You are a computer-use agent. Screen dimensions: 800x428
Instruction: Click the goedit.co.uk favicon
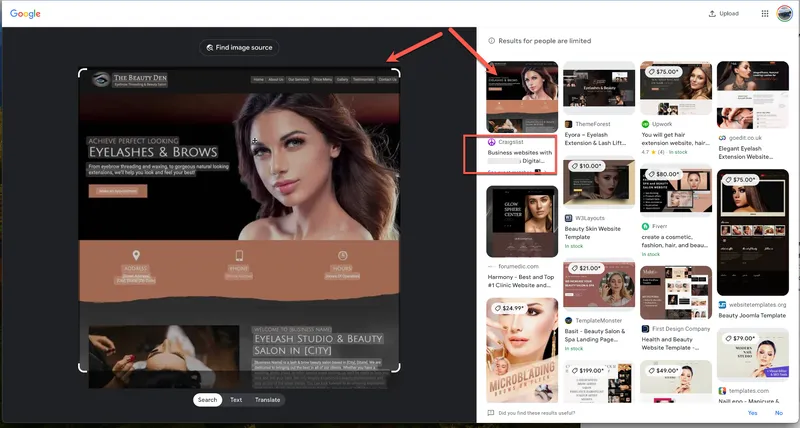[722, 138]
